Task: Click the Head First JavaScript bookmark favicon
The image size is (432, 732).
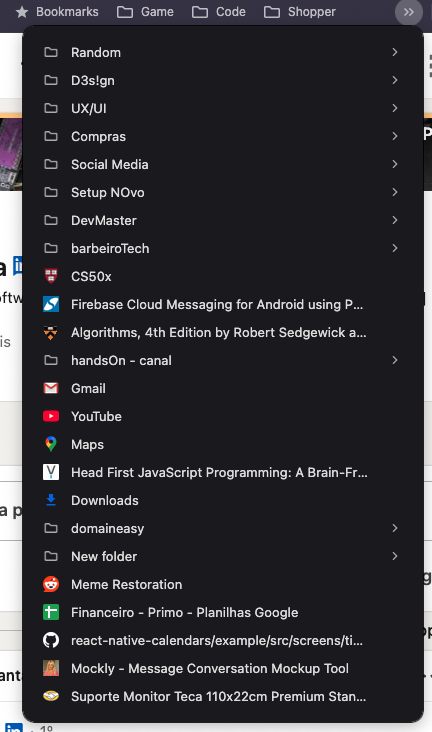Action: [51, 472]
